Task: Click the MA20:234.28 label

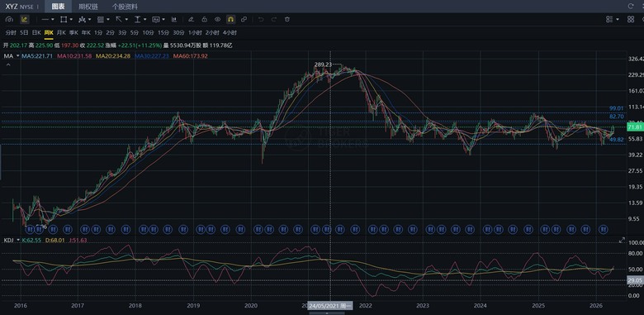Action: tap(113, 55)
